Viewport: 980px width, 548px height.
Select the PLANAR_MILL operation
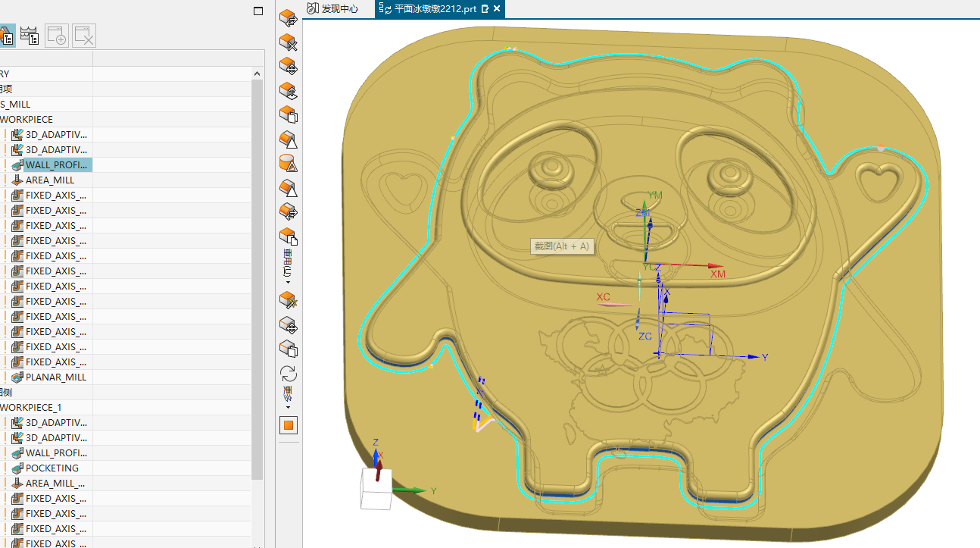coord(56,377)
